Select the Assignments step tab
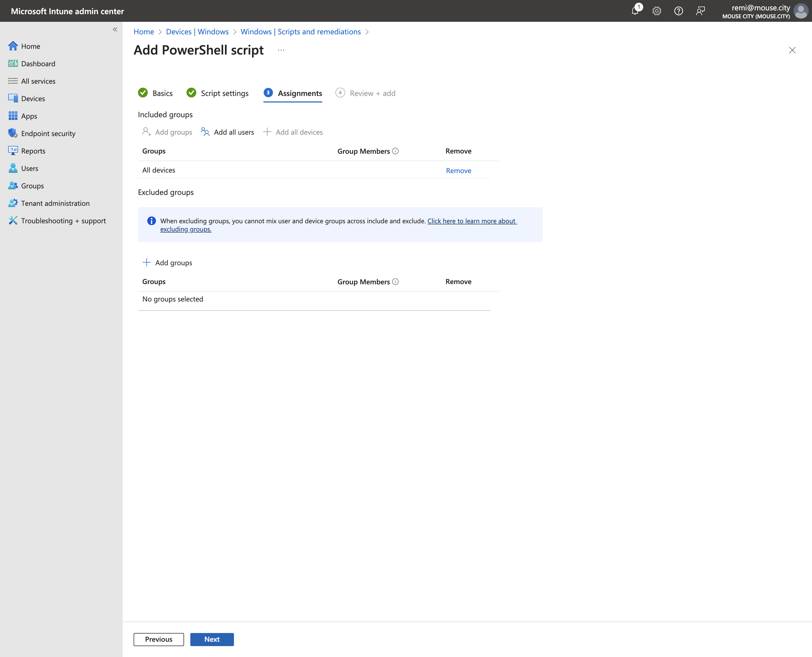This screenshot has width=812, height=657. (x=293, y=93)
